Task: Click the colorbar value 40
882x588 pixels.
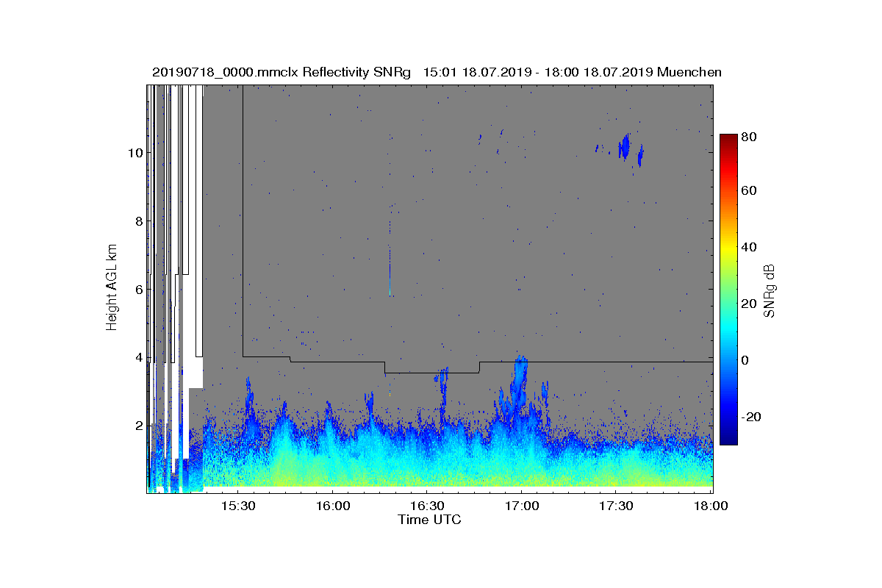Action: coord(750,247)
